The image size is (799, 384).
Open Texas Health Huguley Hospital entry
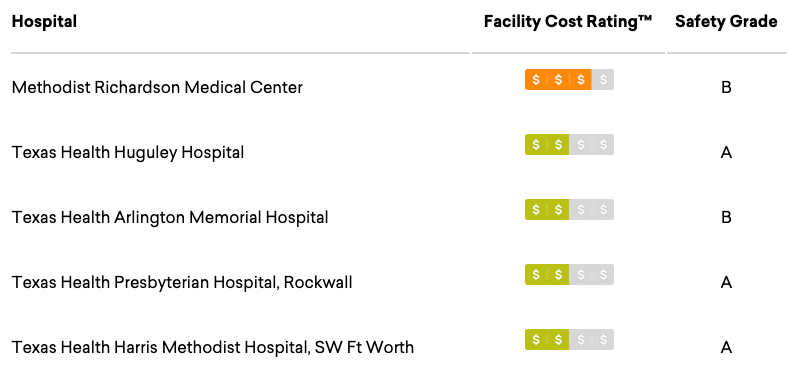(x=128, y=152)
